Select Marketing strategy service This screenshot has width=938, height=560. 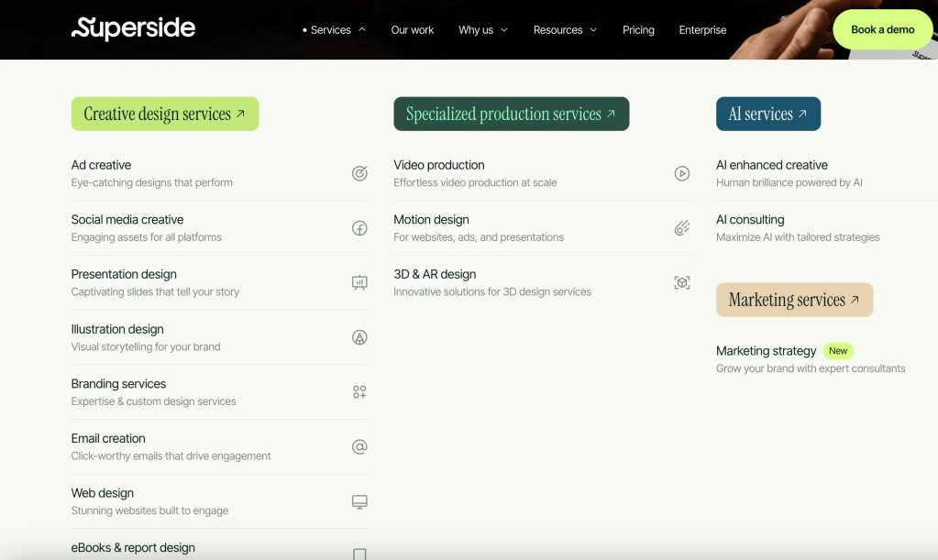point(766,351)
